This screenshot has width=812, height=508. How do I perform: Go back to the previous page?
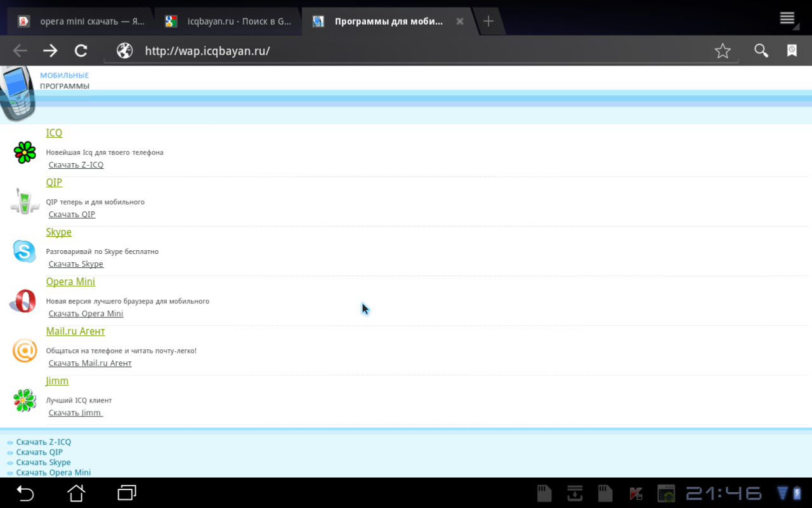coord(20,51)
